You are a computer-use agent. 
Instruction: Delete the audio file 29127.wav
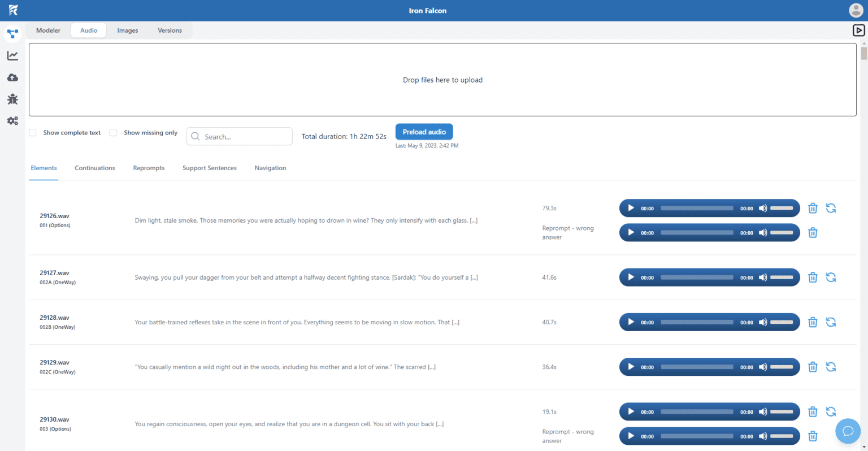[x=813, y=277]
